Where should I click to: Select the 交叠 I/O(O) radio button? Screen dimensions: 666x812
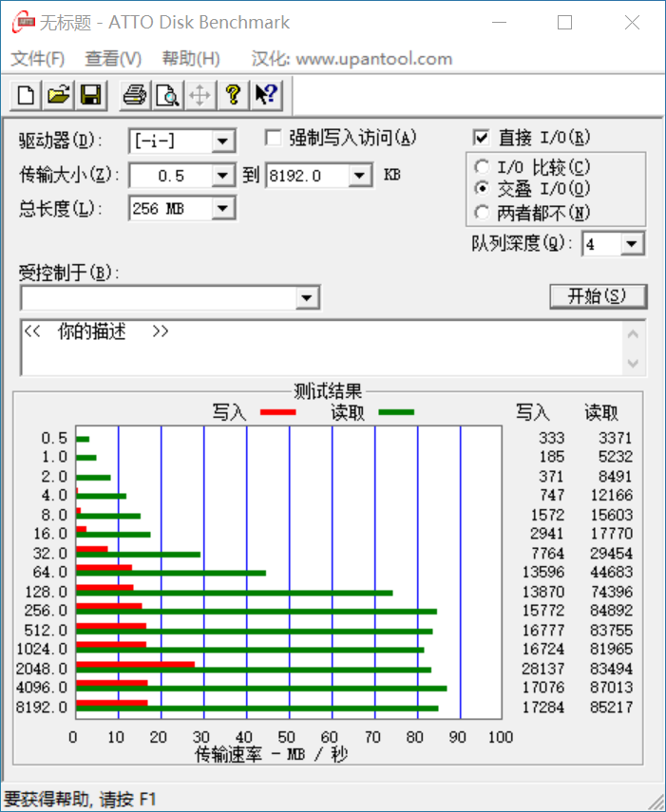(x=482, y=188)
